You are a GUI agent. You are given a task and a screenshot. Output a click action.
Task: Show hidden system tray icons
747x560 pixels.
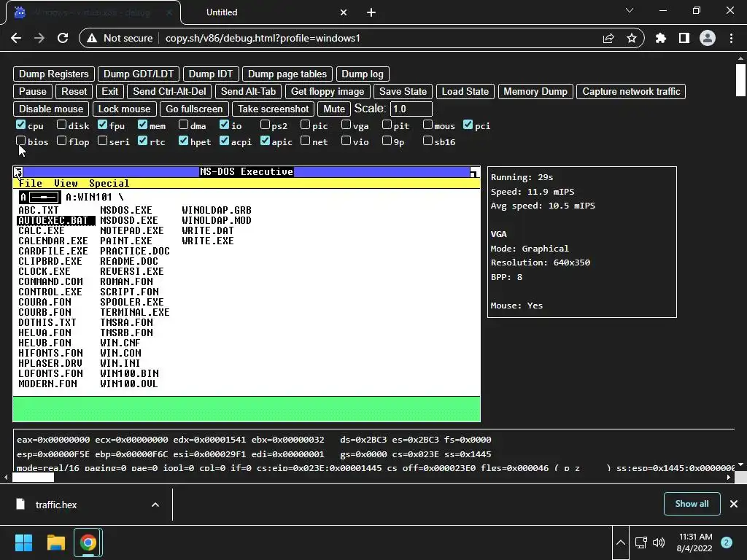620,542
